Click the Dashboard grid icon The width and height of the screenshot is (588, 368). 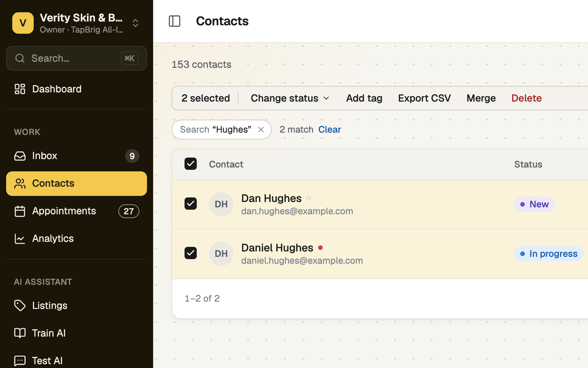(x=20, y=89)
